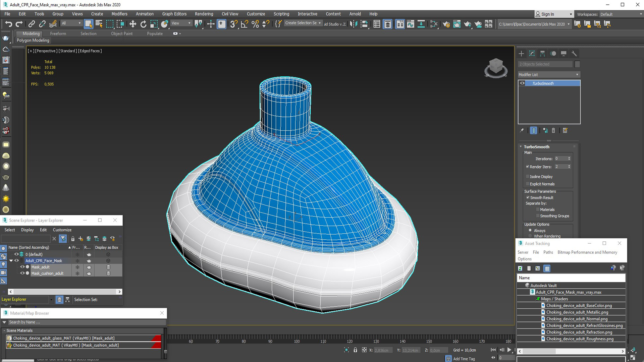Click the Undo arrow icon

[8, 24]
